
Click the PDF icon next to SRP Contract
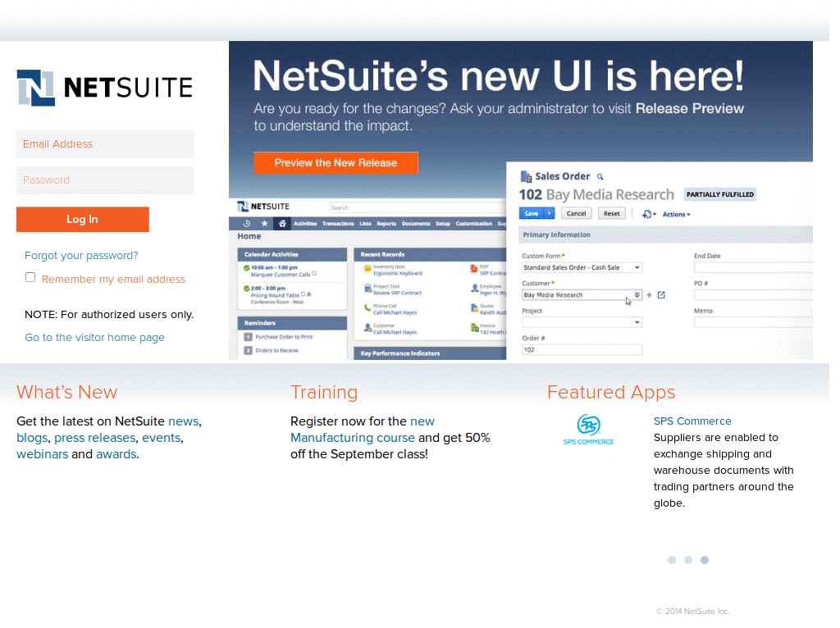pos(474,269)
